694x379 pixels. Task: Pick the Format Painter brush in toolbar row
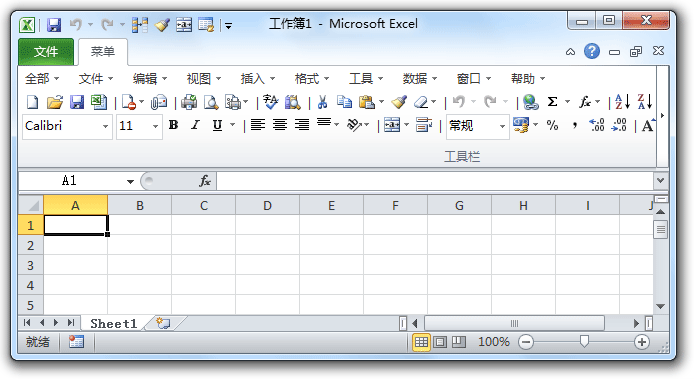click(399, 102)
